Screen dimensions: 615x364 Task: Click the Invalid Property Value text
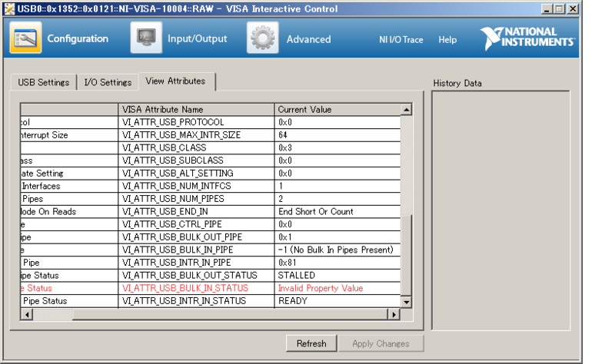point(321,288)
